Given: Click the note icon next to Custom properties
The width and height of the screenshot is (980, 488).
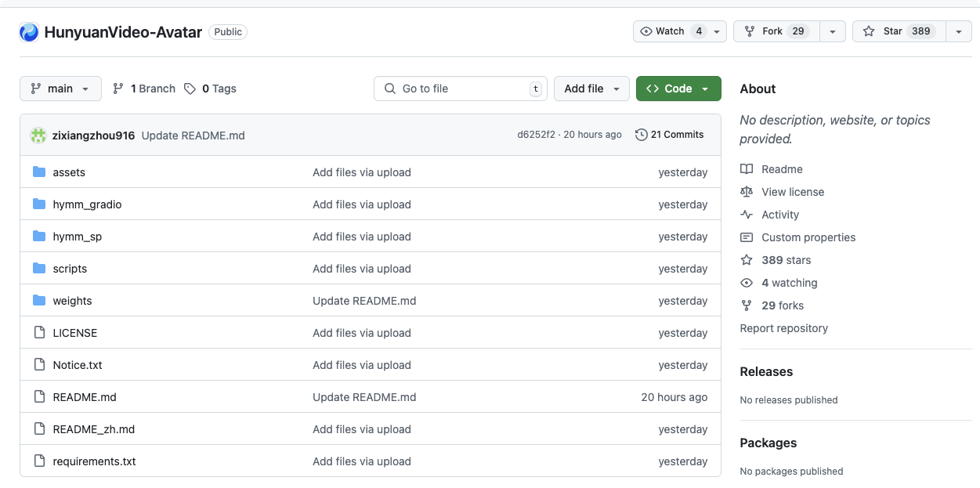Looking at the screenshot, I should point(747,237).
